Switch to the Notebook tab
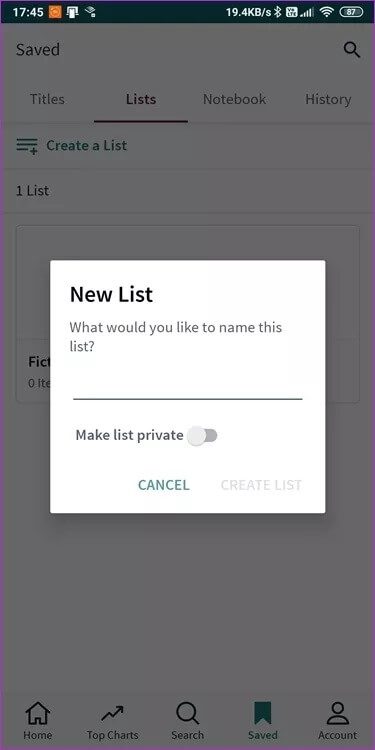The height and width of the screenshot is (750, 375). pos(234,99)
